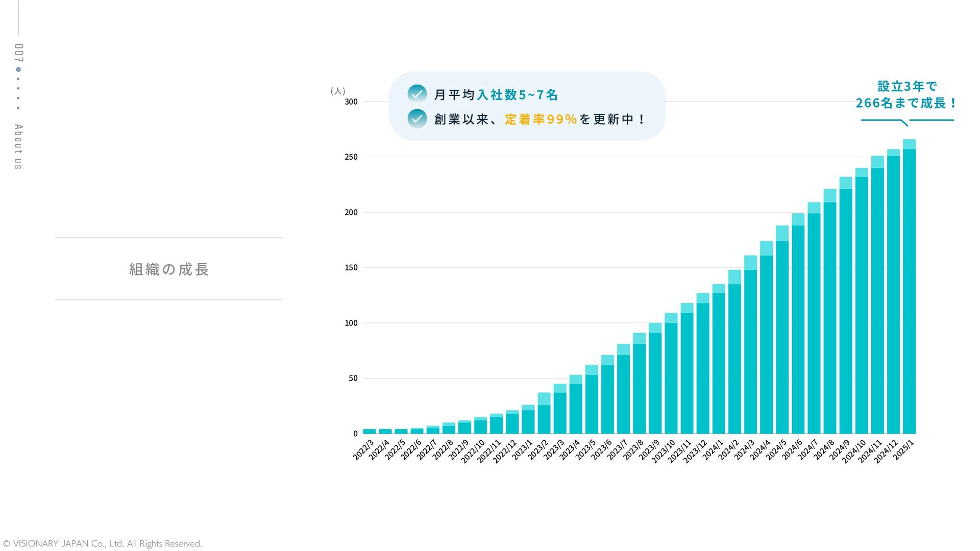Click the 2022/3 x-axis label
The width and height of the screenshot is (980, 551).
click(x=364, y=449)
